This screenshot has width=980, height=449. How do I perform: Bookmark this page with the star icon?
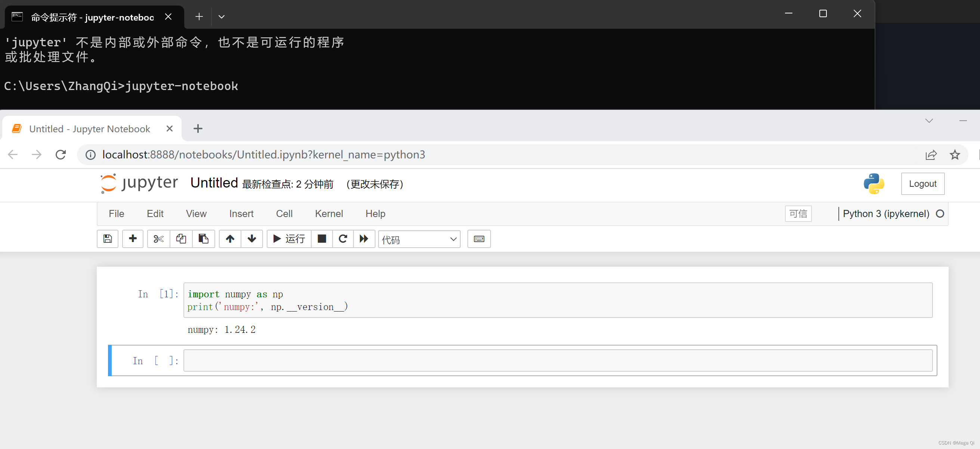tap(955, 155)
